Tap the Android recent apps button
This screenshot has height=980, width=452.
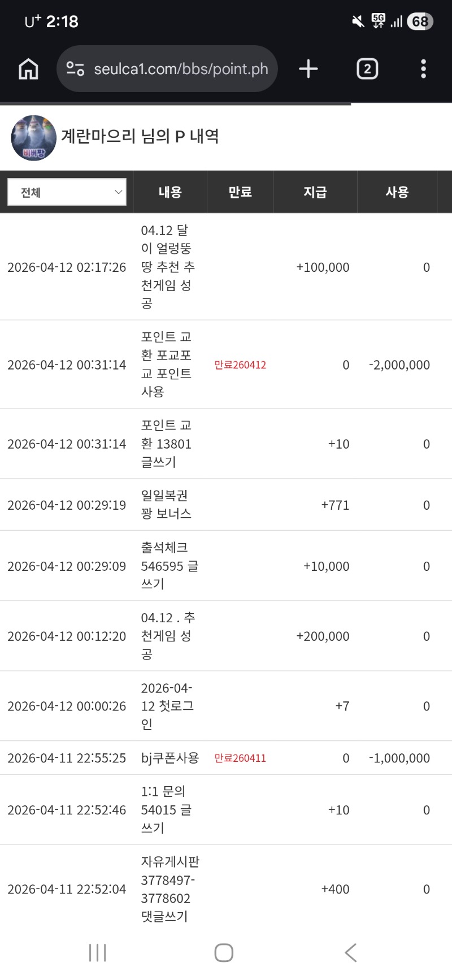[97, 952]
